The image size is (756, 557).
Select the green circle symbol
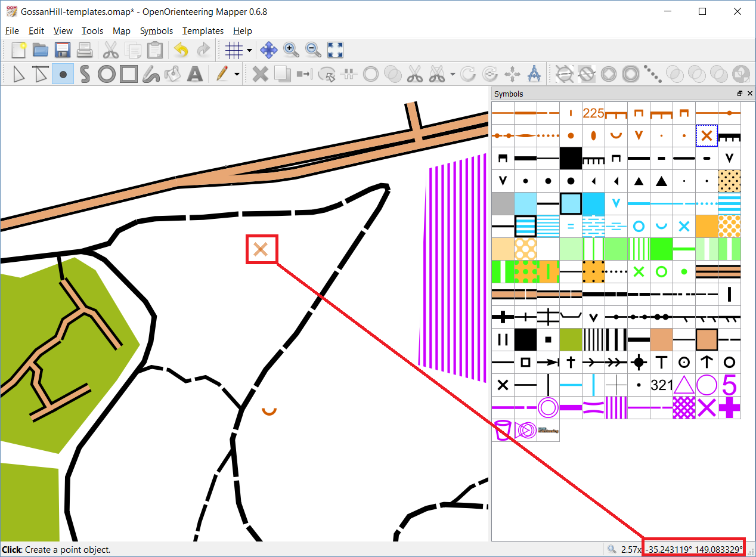tap(661, 272)
